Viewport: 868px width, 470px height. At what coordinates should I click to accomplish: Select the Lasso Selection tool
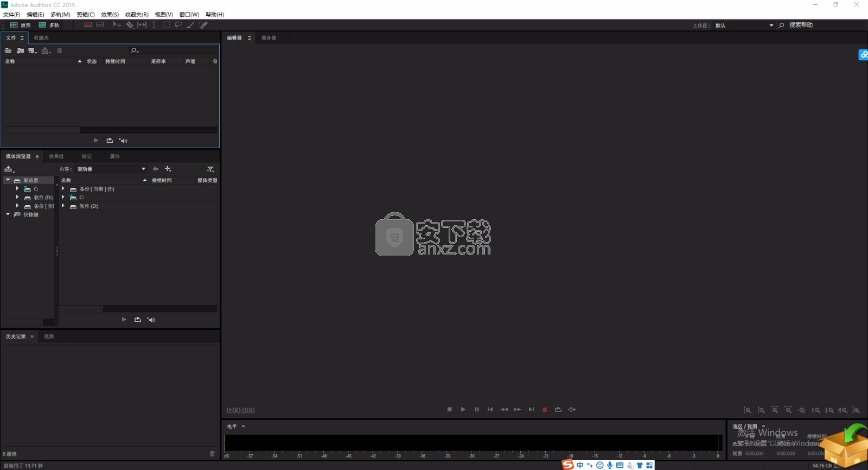pos(178,25)
